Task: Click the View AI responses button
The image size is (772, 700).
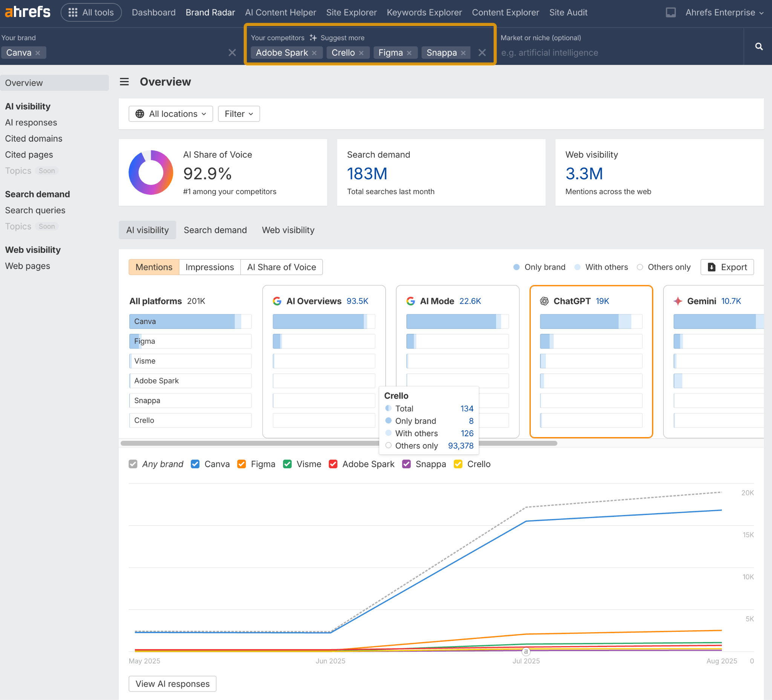Action: [172, 683]
